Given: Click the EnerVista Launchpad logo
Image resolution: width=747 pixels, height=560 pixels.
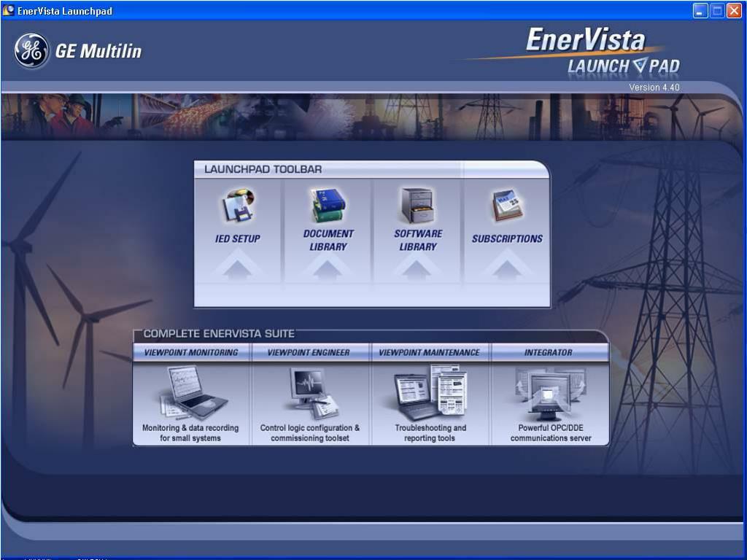Looking at the screenshot, I should [602, 52].
